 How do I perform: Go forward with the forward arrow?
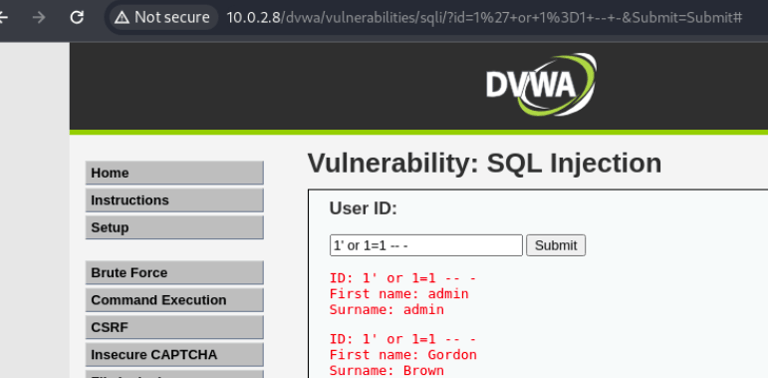coord(38,18)
